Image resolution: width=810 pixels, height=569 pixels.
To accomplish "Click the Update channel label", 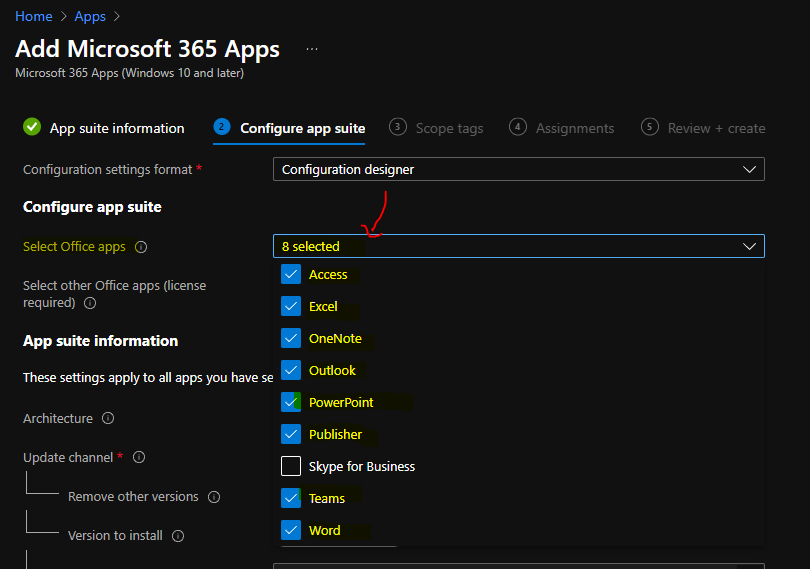I will [x=68, y=458].
